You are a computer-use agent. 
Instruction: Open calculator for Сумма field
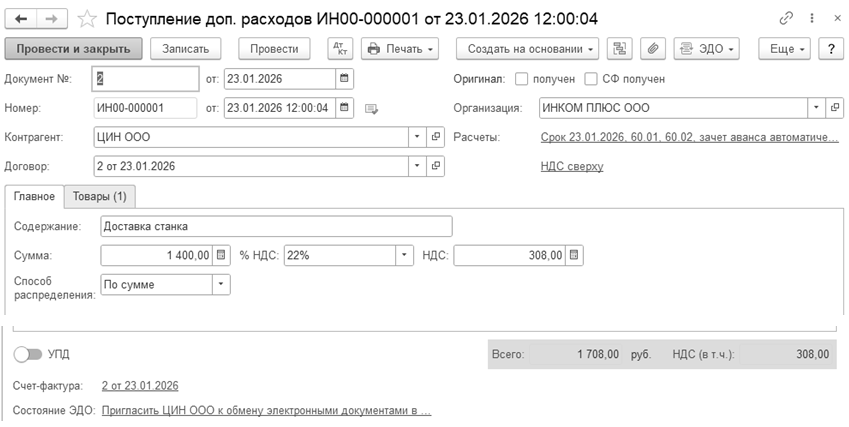tap(222, 255)
